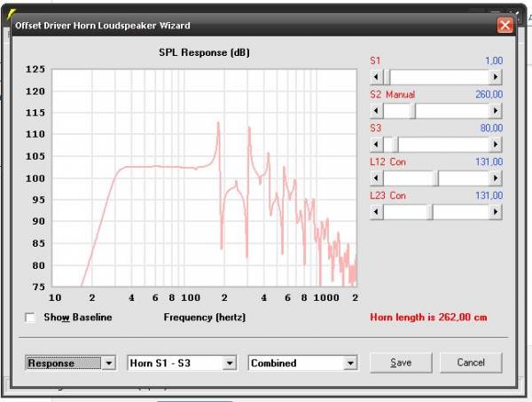Click the Frequency (hertz) axis label
Viewport: 532px width, 402px height.
point(205,317)
